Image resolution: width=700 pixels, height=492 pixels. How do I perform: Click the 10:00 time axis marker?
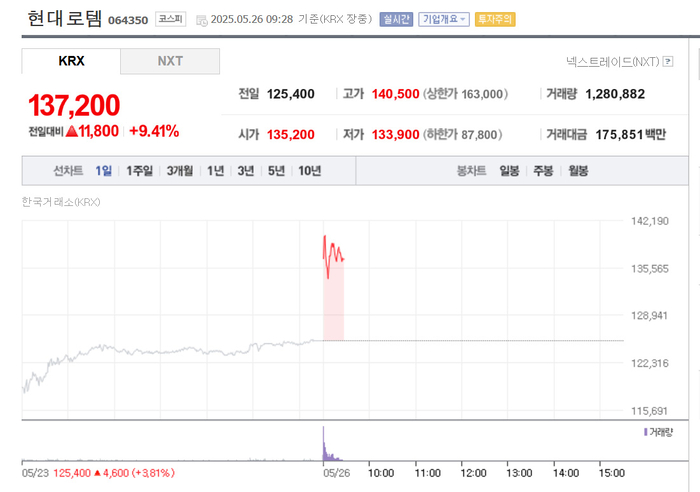(381, 473)
